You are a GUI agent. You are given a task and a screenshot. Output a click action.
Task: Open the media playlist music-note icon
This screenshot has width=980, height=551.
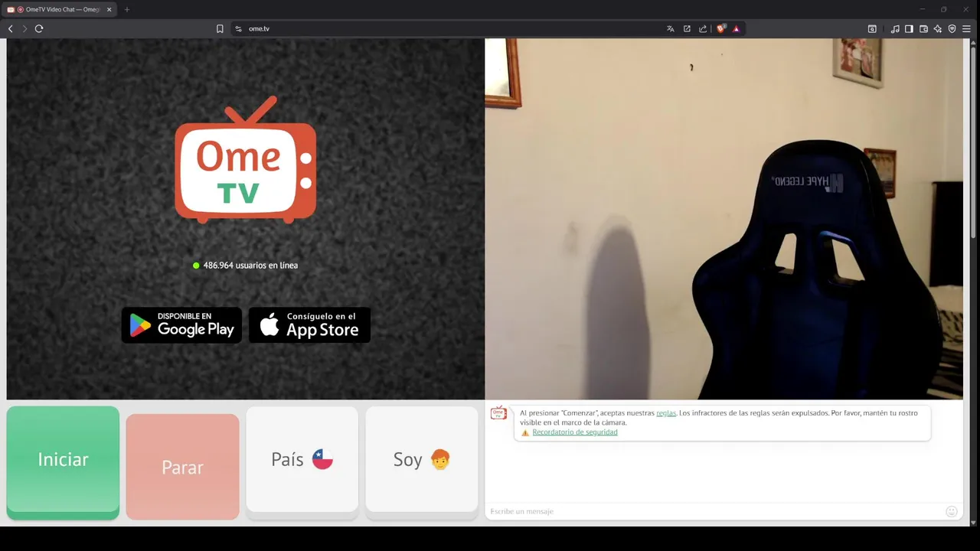pyautogui.click(x=895, y=28)
